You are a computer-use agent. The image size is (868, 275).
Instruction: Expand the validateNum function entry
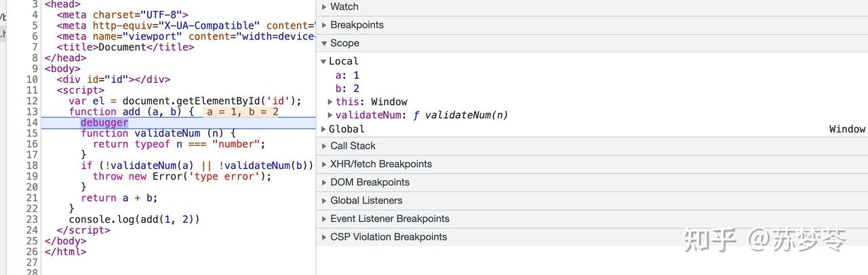(x=330, y=115)
